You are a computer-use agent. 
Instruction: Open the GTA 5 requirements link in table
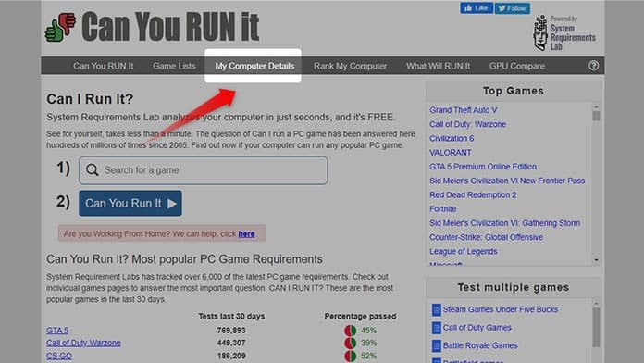coord(57,331)
